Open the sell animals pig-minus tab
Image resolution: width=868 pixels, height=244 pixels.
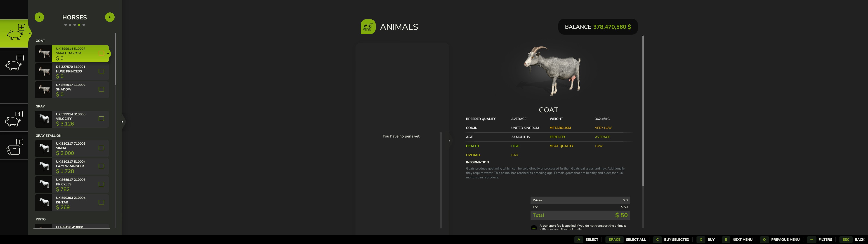pyautogui.click(x=14, y=63)
